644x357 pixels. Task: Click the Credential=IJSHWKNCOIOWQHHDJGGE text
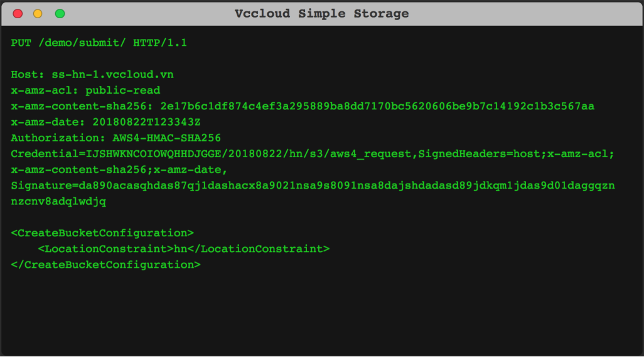coord(116,154)
